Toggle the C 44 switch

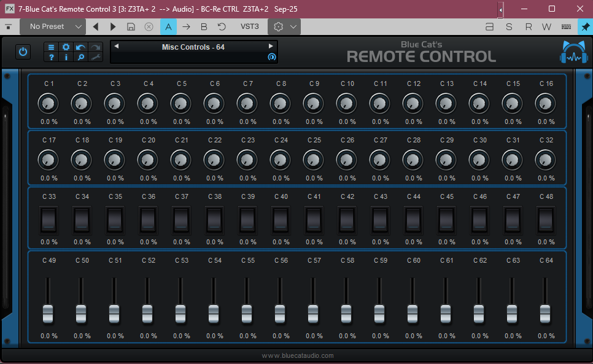(x=413, y=219)
